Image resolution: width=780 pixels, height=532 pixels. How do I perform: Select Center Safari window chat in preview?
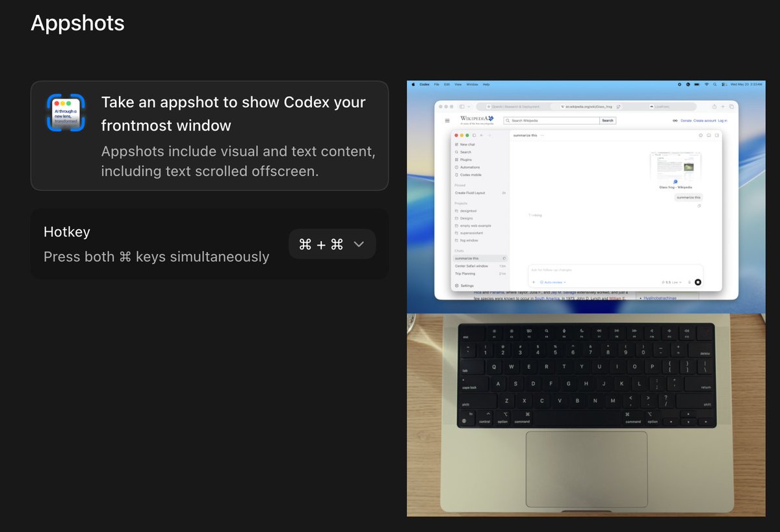[480, 266]
